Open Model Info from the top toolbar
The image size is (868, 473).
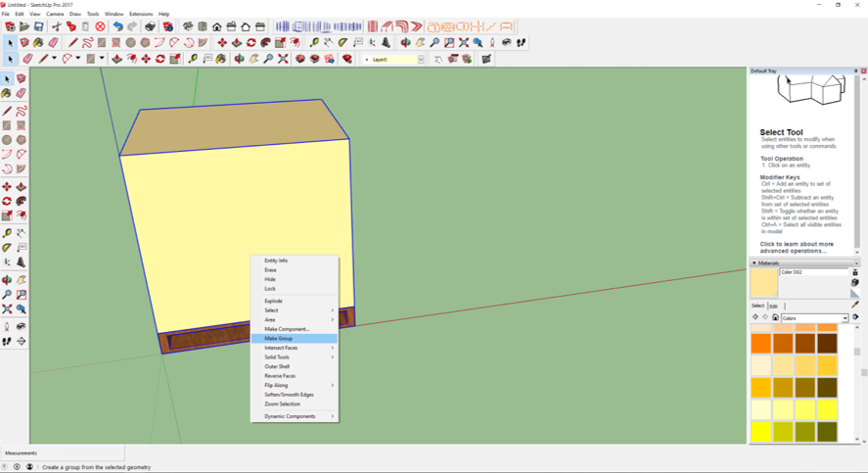click(x=168, y=26)
